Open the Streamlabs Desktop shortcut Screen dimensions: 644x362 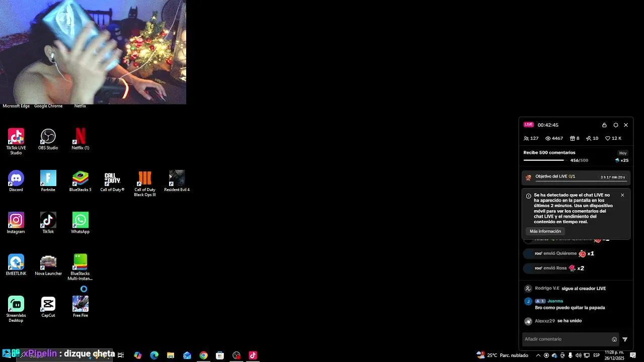pyautogui.click(x=16, y=309)
